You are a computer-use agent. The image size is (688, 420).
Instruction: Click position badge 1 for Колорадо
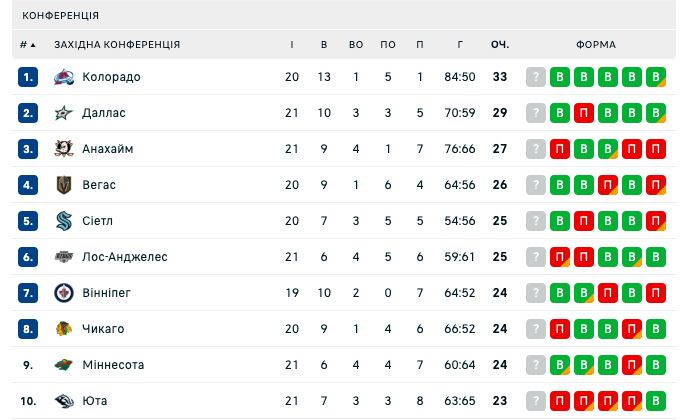tap(28, 77)
